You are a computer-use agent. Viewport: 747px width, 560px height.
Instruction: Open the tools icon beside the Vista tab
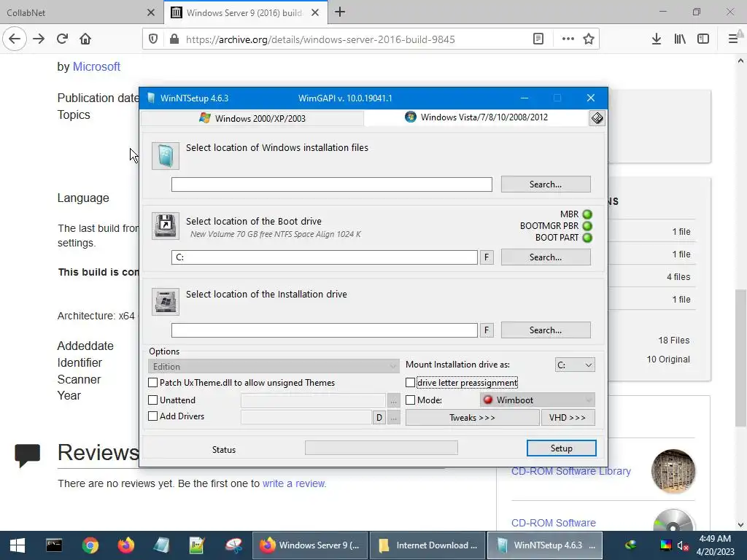coord(597,117)
